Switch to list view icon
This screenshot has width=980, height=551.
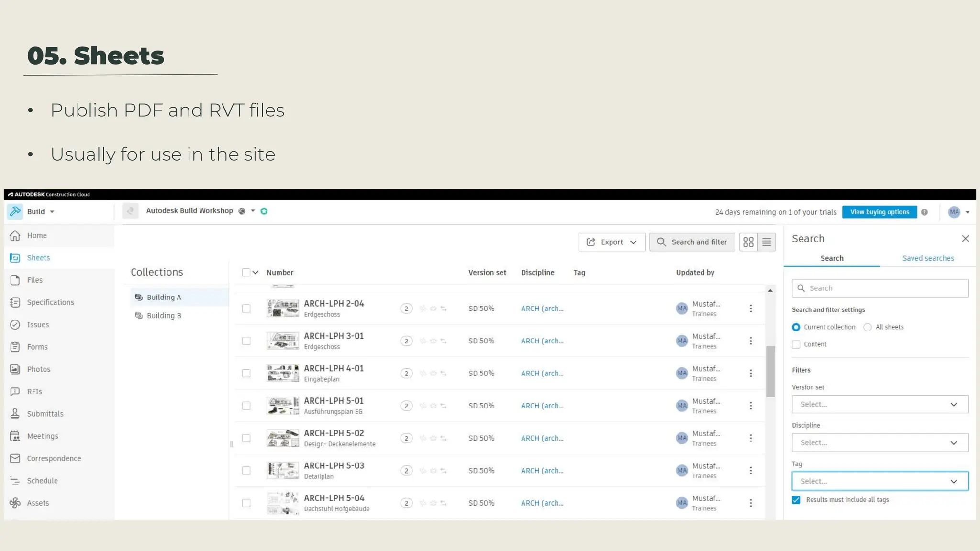(767, 242)
